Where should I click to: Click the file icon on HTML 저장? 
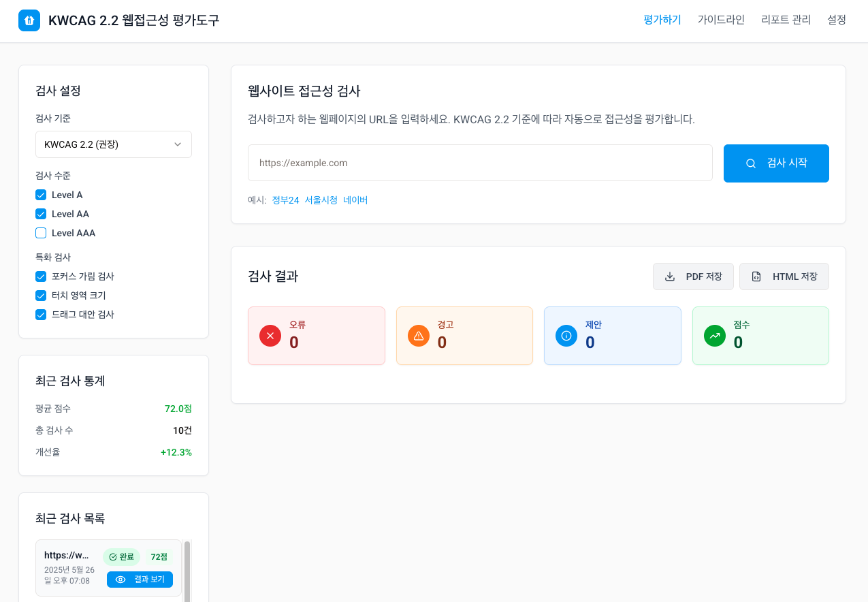pos(756,276)
